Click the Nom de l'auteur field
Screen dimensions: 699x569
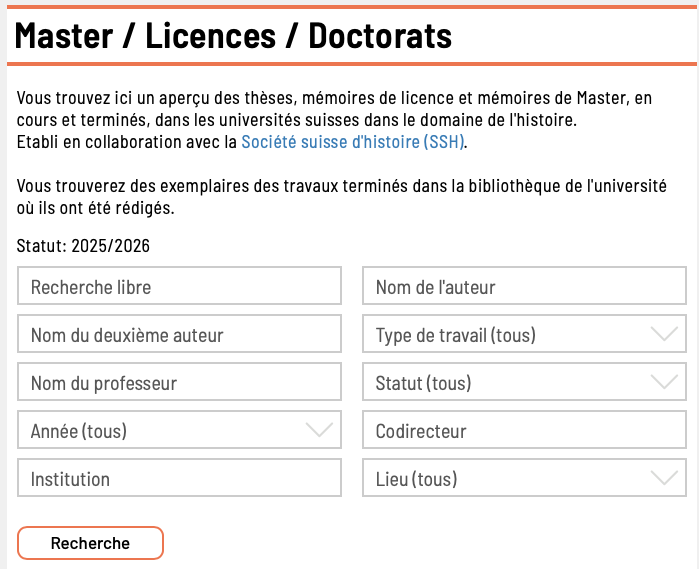524,287
